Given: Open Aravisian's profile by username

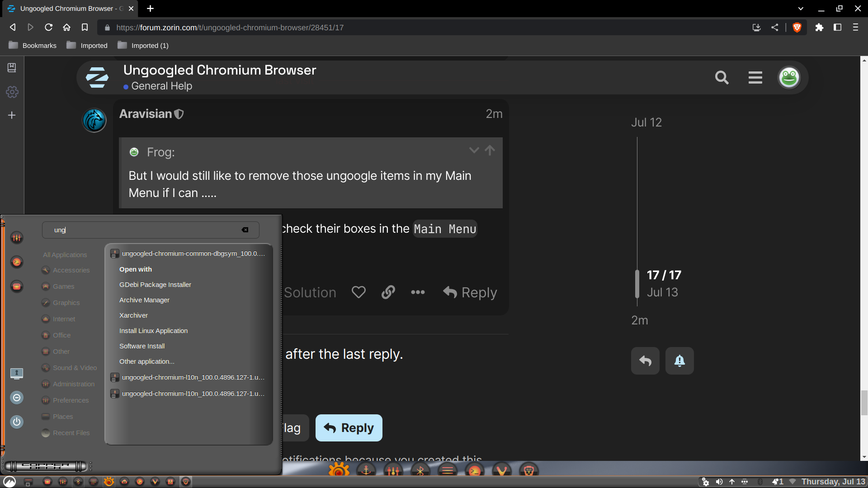Looking at the screenshot, I should (x=146, y=114).
